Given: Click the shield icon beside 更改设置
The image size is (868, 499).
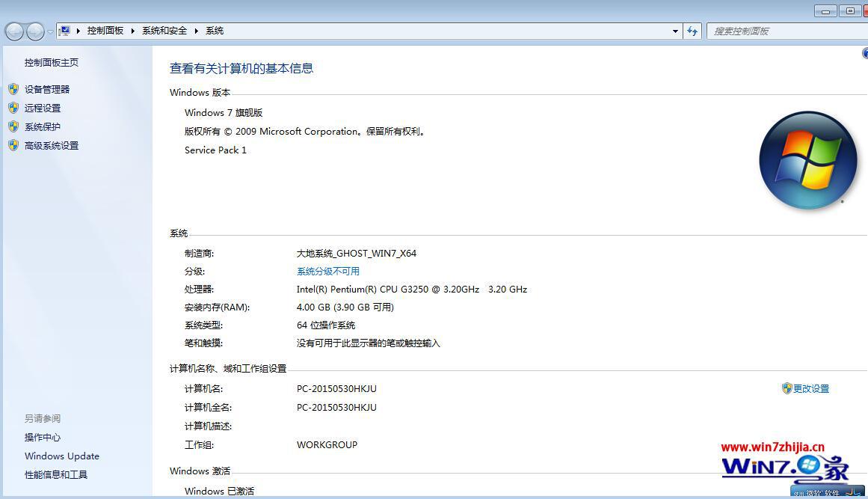Looking at the screenshot, I should tap(787, 388).
